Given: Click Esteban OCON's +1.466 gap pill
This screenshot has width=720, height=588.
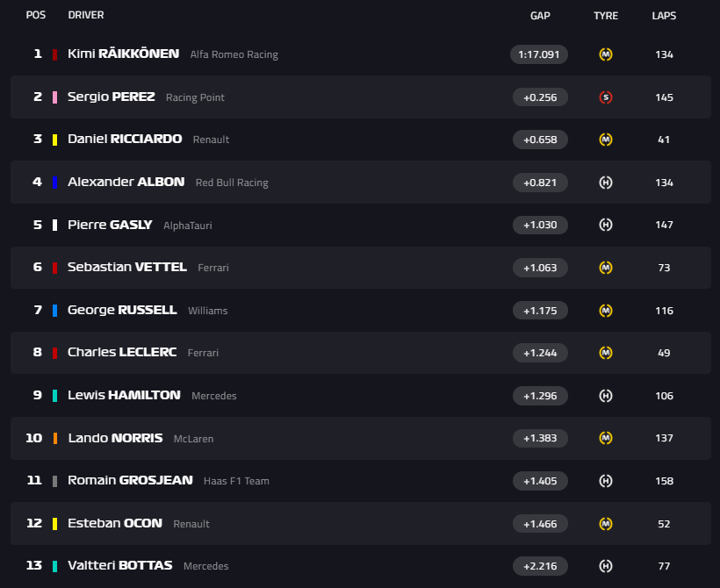Looking at the screenshot, I should tap(541, 524).
